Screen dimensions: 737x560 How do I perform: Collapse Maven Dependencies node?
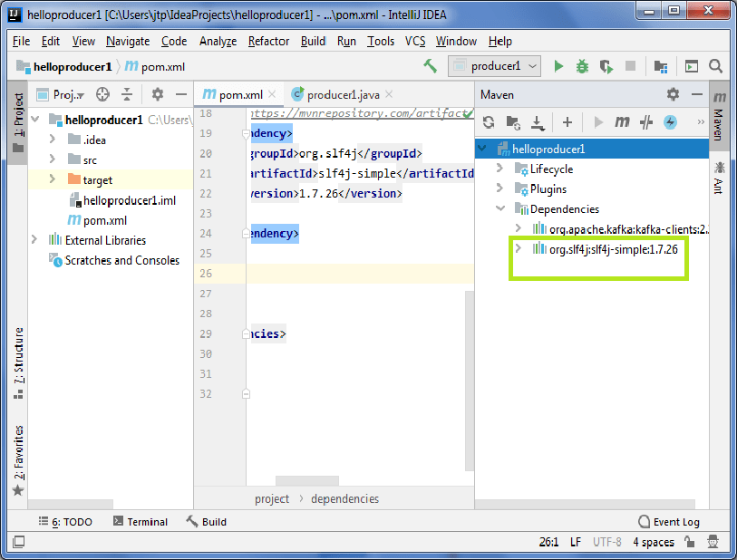(500, 208)
